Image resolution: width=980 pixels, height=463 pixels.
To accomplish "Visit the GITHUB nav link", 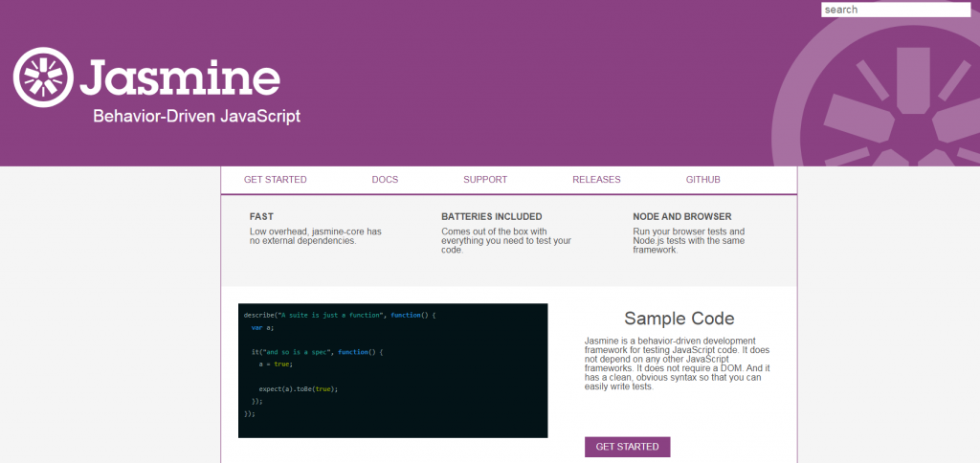I will coord(703,179).
